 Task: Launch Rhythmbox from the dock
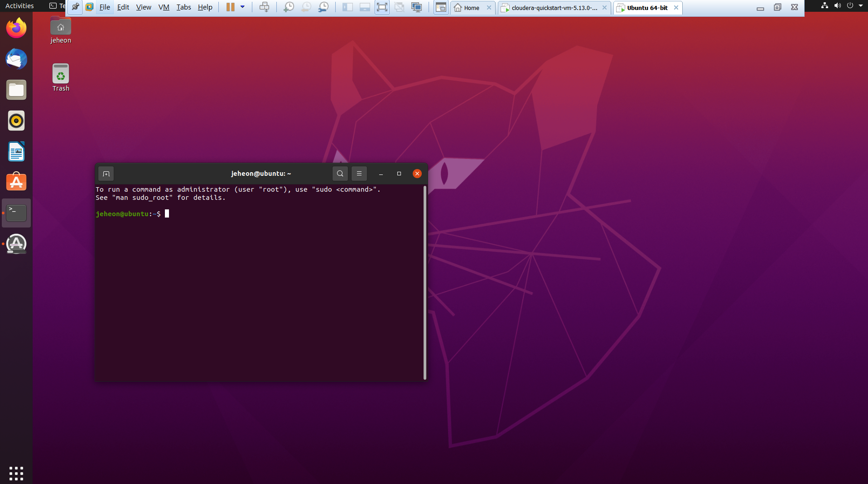16,121
